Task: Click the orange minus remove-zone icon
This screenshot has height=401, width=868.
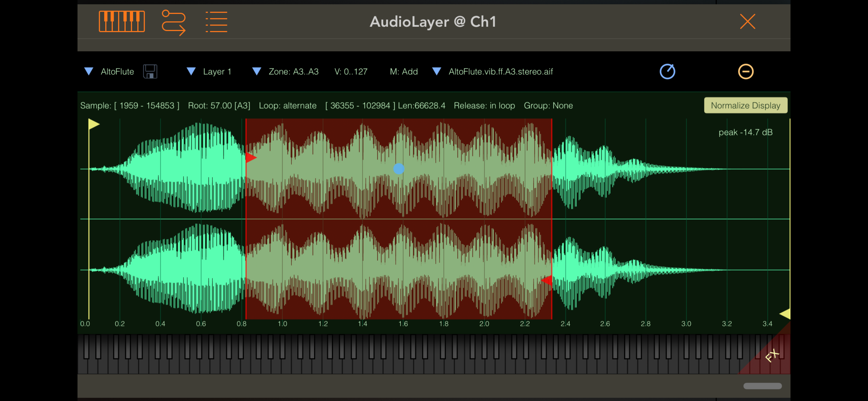Action: click(746, 71)
